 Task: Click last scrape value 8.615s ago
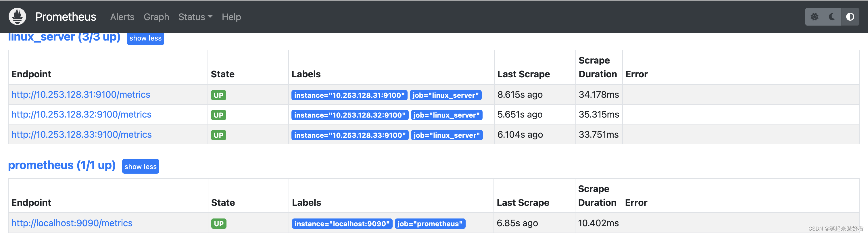click(520, 95)
